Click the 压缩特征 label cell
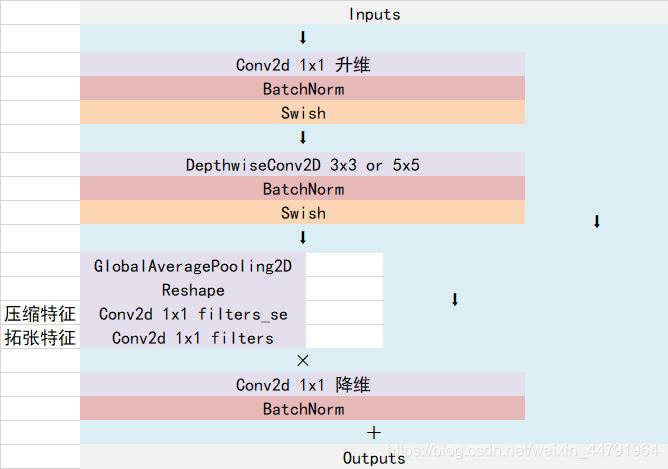The height and width of the screenshot is (469, 668). pos(40,314)
